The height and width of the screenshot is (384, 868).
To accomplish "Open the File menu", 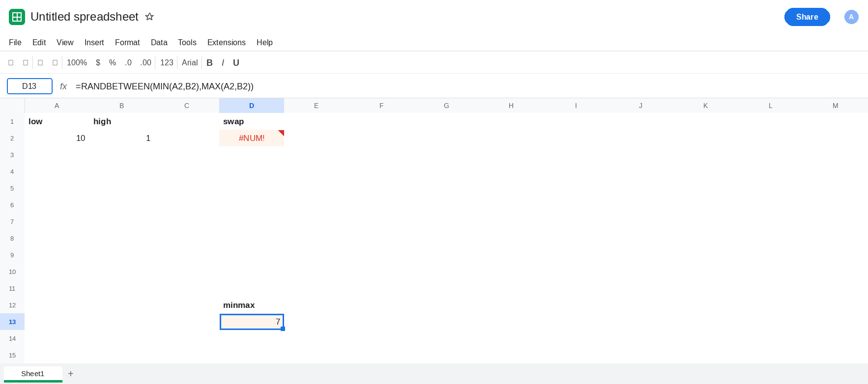I will pos(15,43).
